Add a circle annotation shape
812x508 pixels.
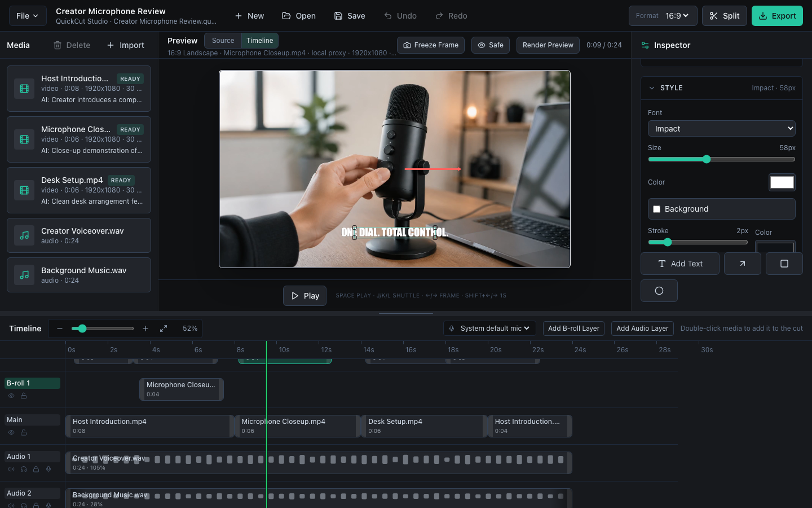pyautogui.click(x=659, y=291)
